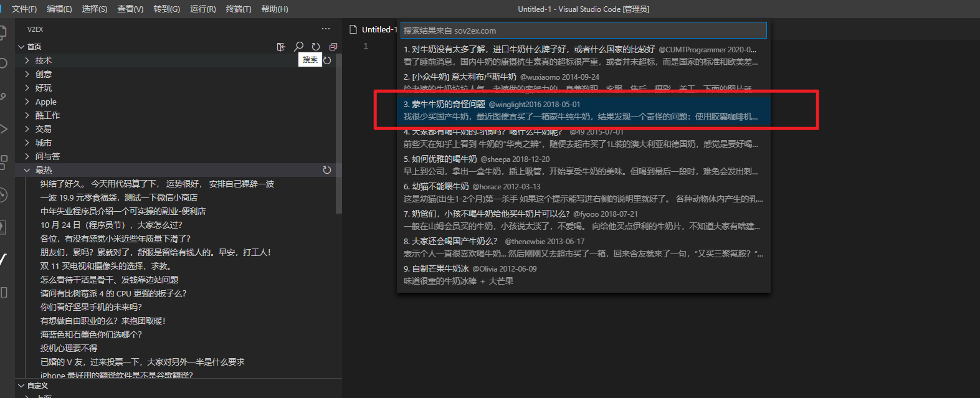Expand the 城市 node
The image size is (980, 398).
[x=27, y=143]
